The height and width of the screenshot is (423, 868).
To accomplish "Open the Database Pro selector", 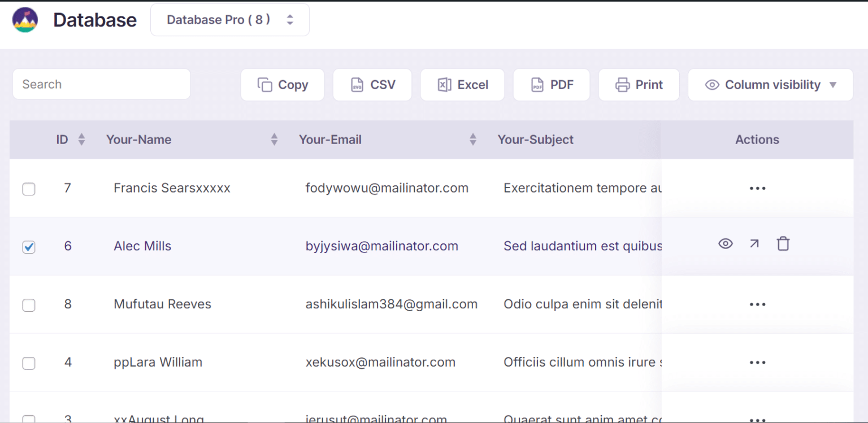I will (229, 19).
